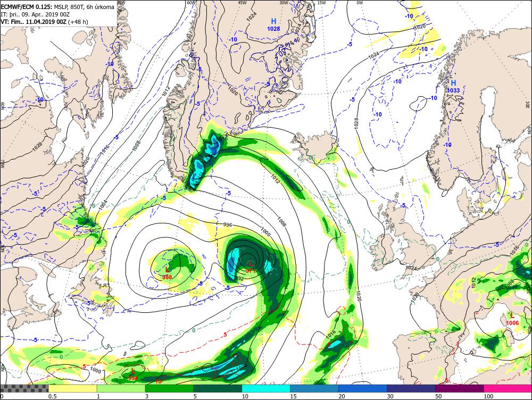Click the 'ECMWF/ECM 0.125' header text
The width and height of the screenshot is (532, 400).
27,7
